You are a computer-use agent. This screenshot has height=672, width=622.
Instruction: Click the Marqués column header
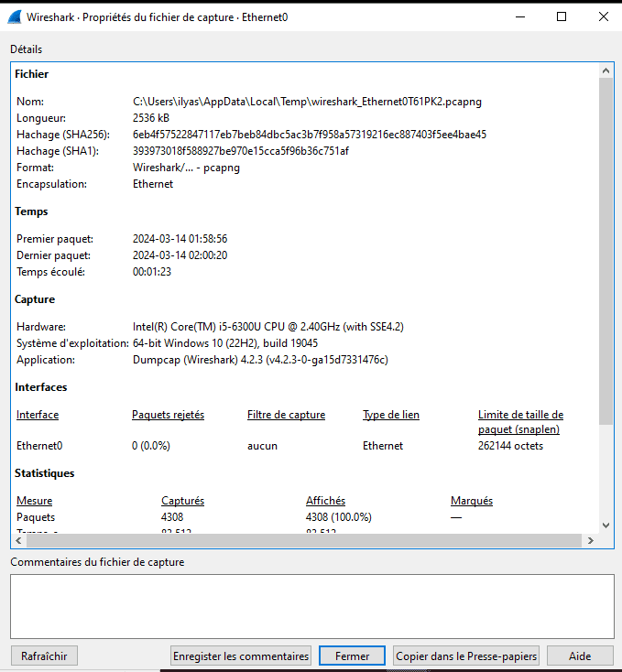click(x=472, y=501)
